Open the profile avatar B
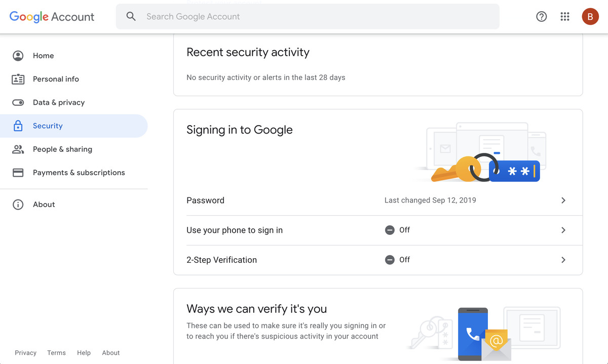This screenshot has width=608, height=364. point(590,17)
